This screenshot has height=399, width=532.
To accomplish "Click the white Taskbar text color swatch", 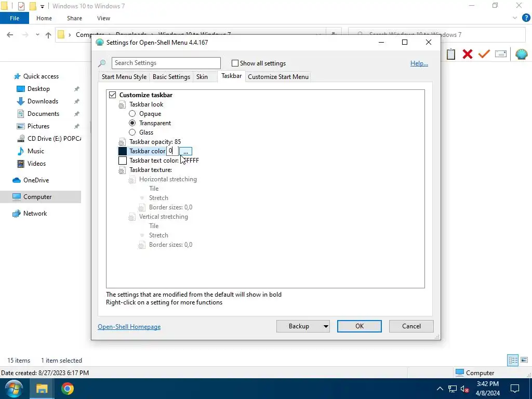I will click(x=123, y=161).
